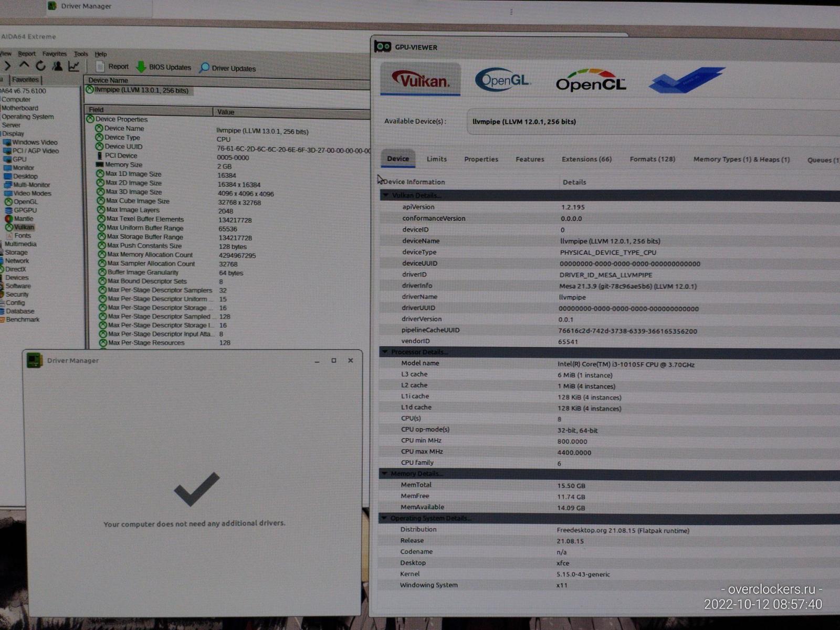
Task: Open Benchmark in the AIDA64 tree
Action: click(x=20, y=319)
